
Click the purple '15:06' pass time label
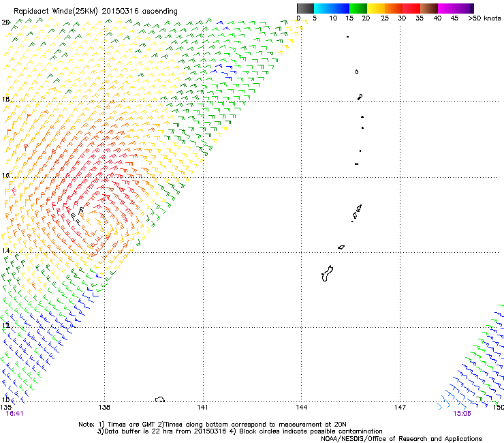point(462,414)
